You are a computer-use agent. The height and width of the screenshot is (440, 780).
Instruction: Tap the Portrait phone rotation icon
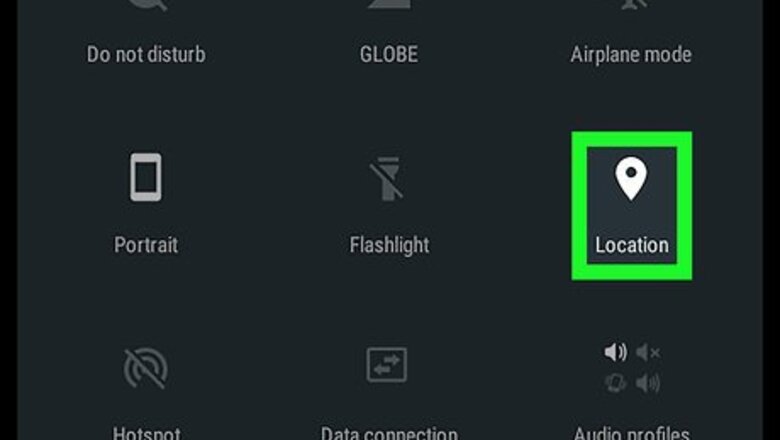point(146,177)
